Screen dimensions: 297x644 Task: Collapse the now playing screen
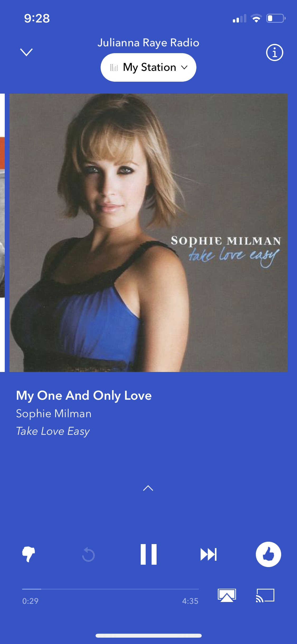click(26, 52)
